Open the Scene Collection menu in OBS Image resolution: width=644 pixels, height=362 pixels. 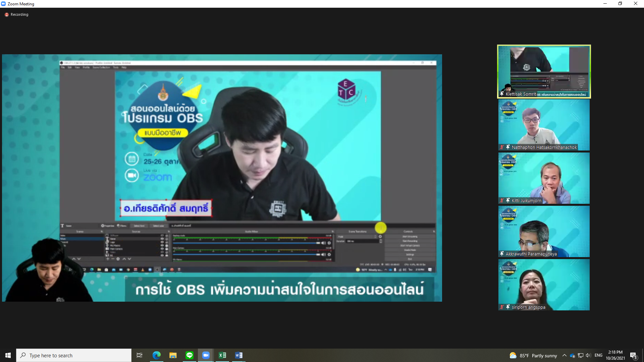(101, 67)
